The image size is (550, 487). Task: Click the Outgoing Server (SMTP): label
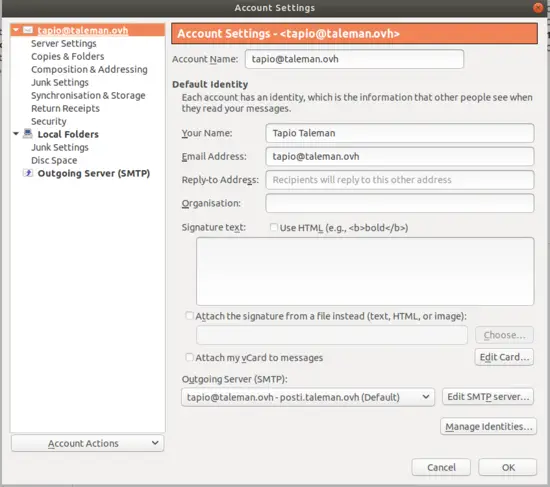click(x=234, y=379)
